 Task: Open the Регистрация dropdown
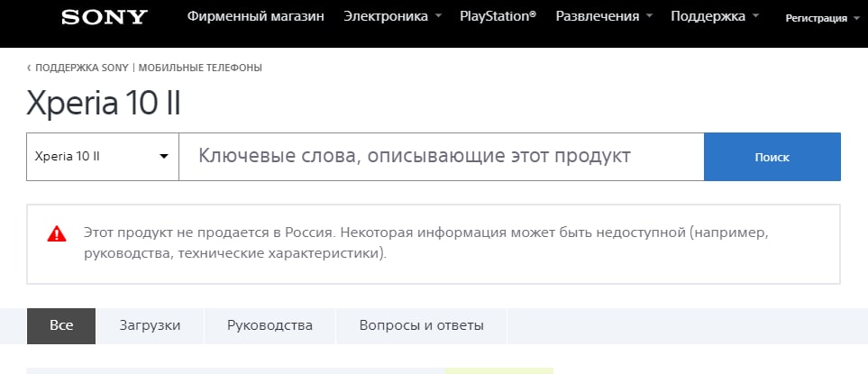[822, 18]
